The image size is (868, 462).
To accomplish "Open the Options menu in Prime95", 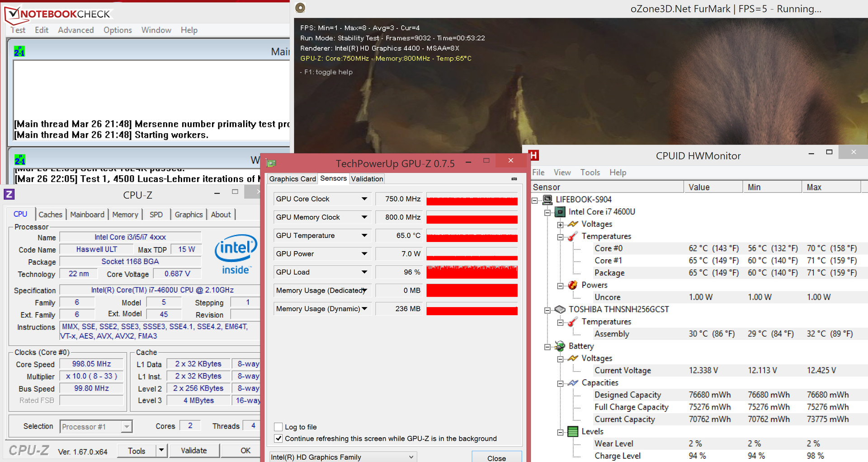I will pyautogui.click(x=118, y=30).
